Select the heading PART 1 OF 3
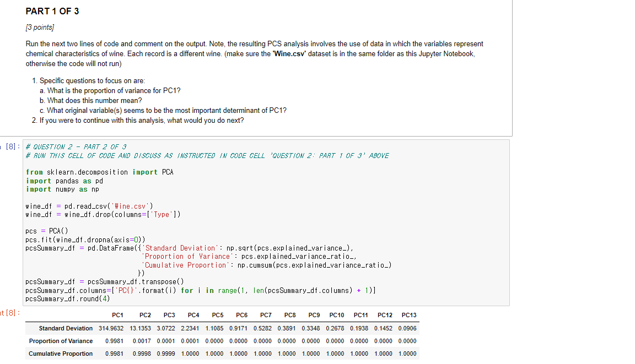 (52, 11)
